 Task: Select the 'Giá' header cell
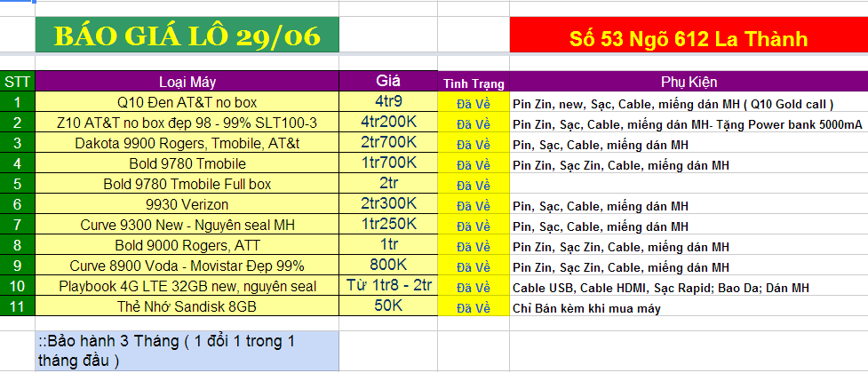[388, 82]
